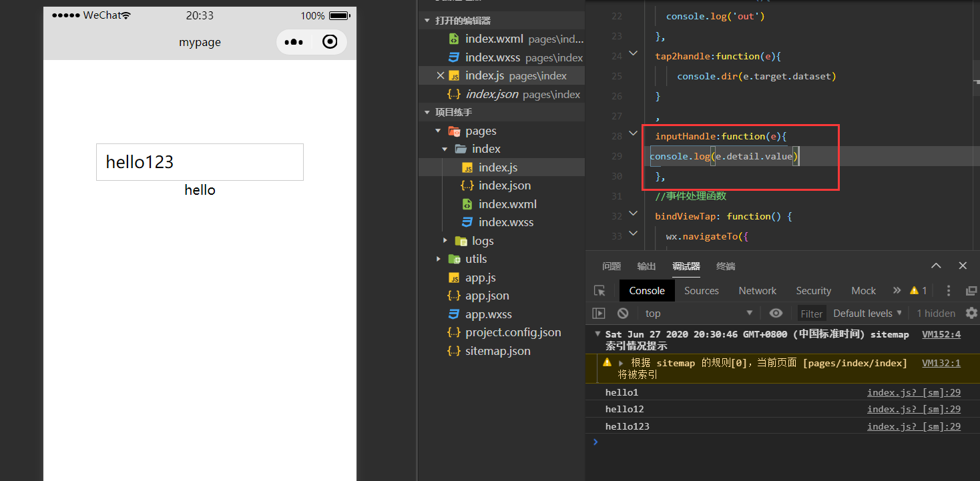Switch to the 终端 panel tab
This screenshot has height=481, width=980.
(x=726, y=266)
